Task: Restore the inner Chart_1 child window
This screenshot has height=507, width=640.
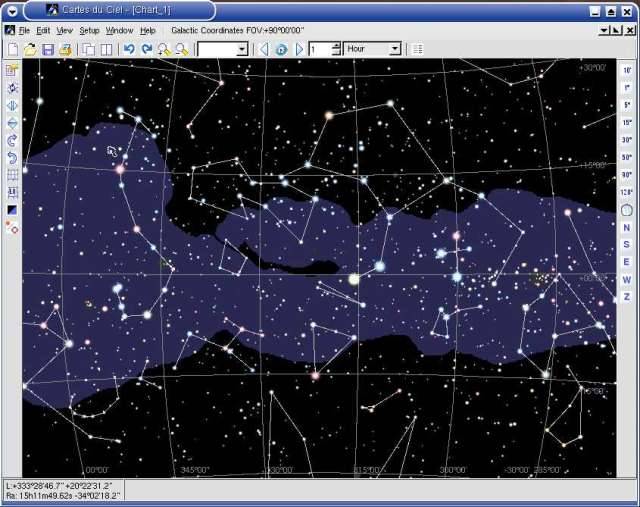Action: [x=616, y=31]
